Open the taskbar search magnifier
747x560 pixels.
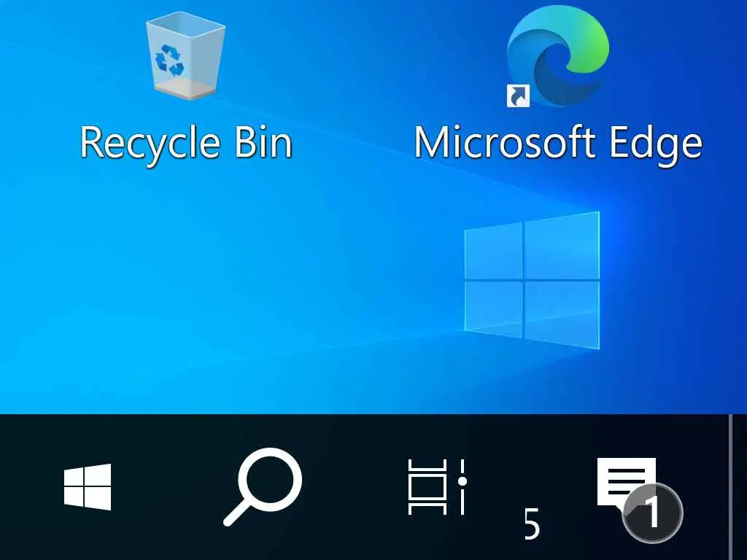(x=263, y=486)
